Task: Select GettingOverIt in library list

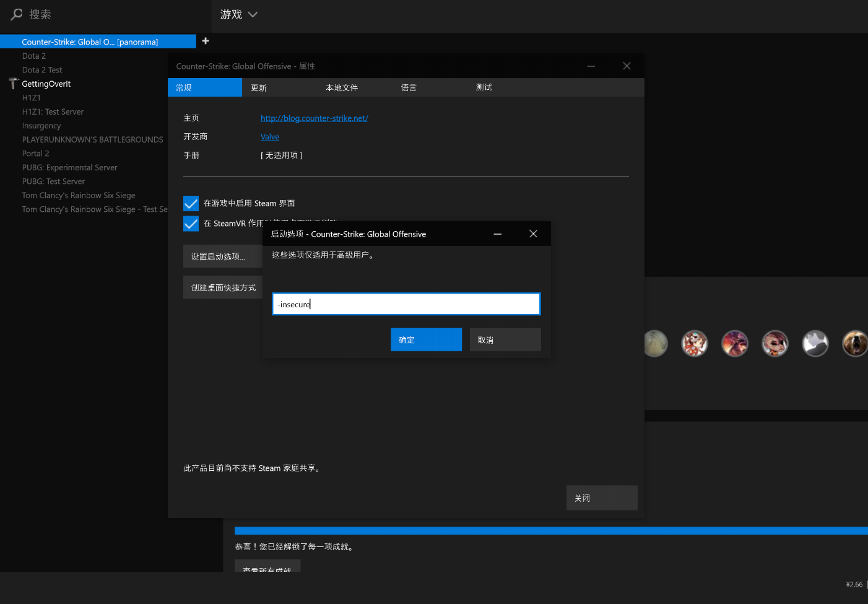Action: 46,84
